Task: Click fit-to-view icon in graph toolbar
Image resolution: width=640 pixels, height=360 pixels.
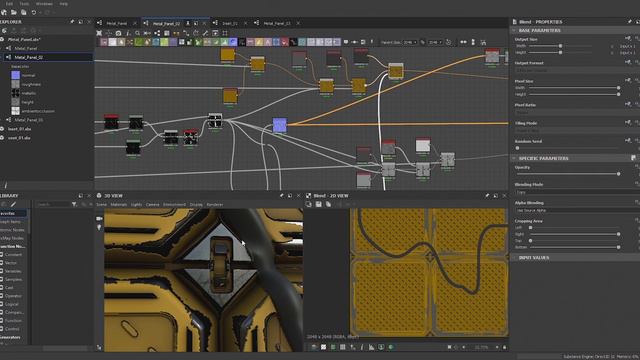Action: pyautogui.click(x=99, y=33)
